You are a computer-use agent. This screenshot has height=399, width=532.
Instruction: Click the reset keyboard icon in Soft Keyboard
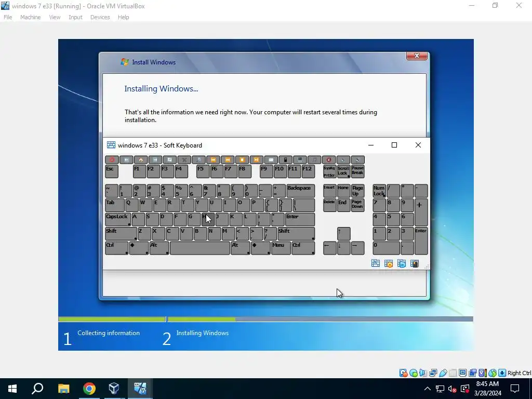(402, 263)
